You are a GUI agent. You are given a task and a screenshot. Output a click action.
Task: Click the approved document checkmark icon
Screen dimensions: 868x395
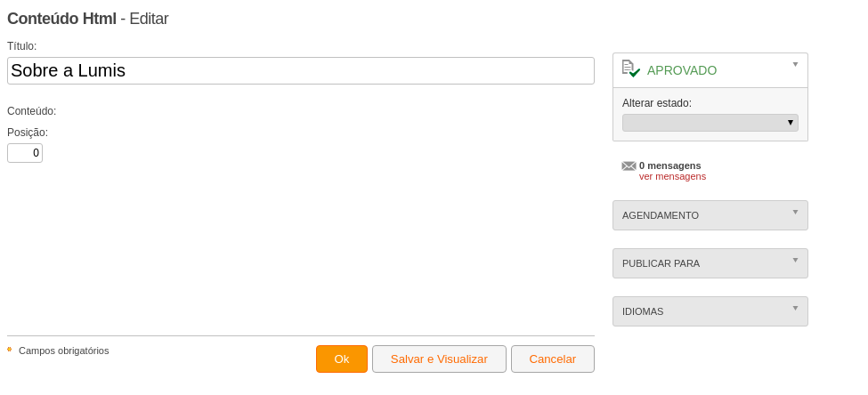631,69
